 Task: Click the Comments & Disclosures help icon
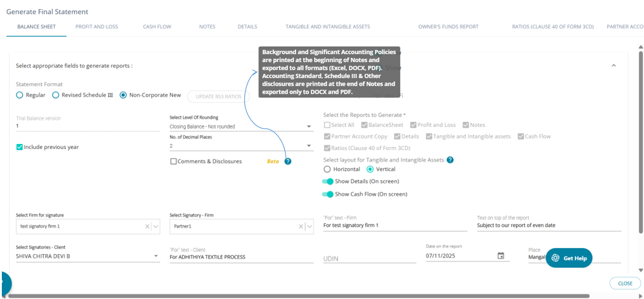pyautogui.click(x=288, y=162)
